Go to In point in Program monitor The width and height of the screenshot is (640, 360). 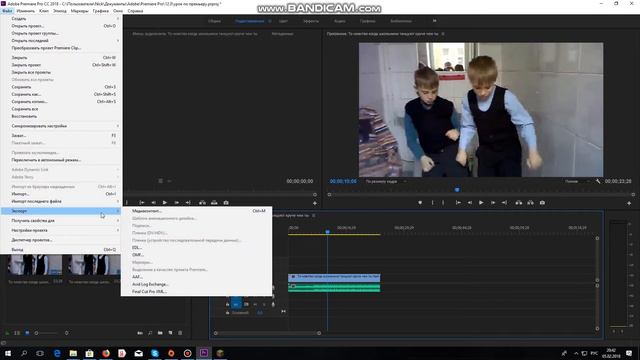pyautogui.click(x=458, y=202)
